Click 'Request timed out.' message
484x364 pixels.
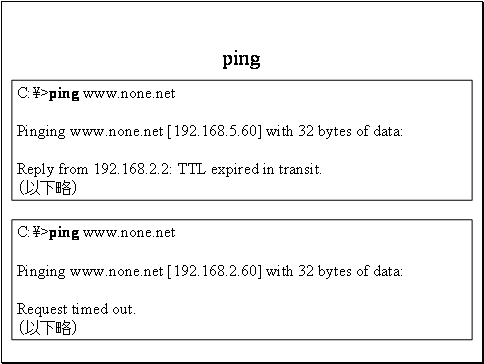76,309
